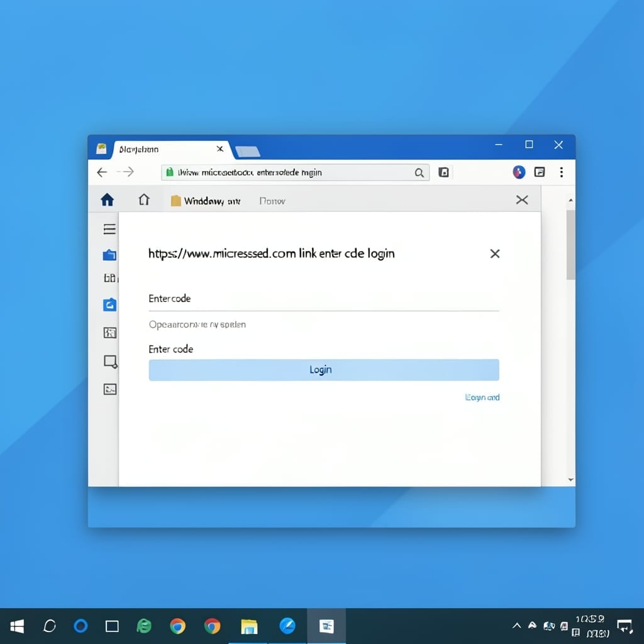Close the toolbar row with the X

(521, 200)
